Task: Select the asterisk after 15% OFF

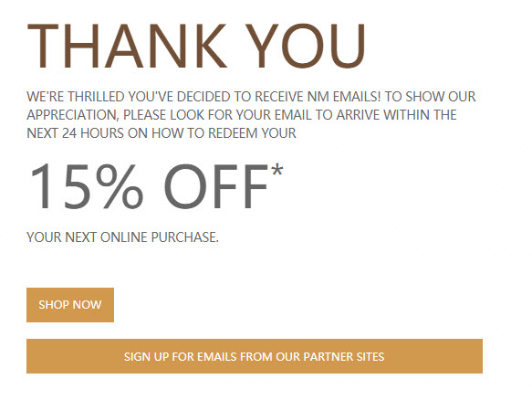Action: pos(277,170)
